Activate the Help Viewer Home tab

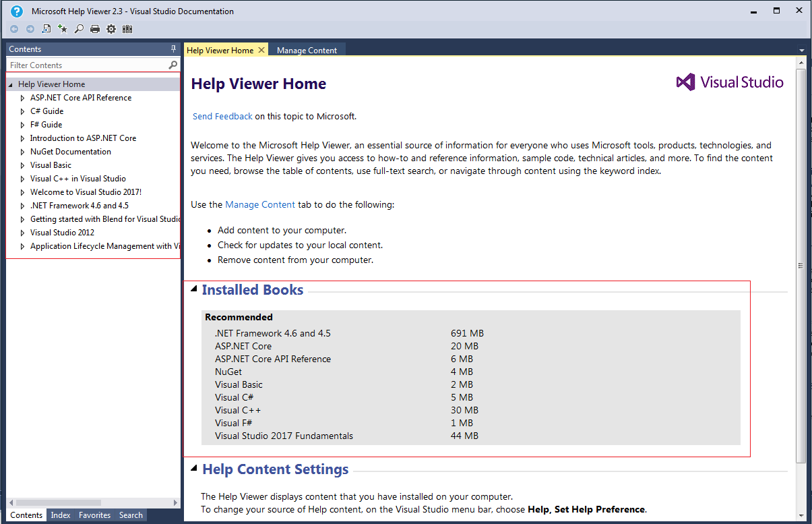pos(220,50)
